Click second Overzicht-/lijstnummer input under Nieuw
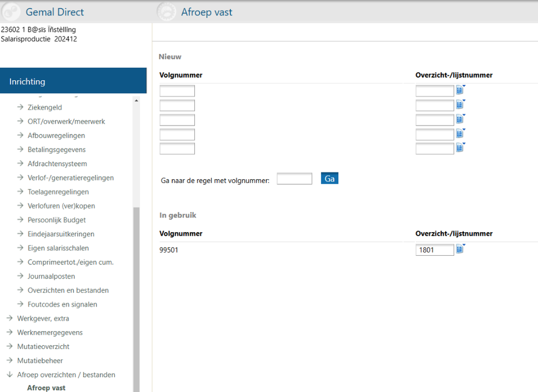Viewport: 538px width, 392px height. point(435,106)
